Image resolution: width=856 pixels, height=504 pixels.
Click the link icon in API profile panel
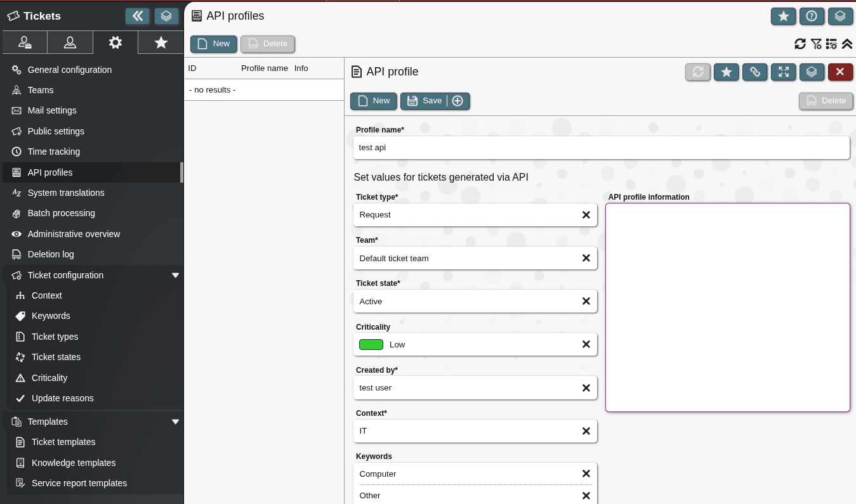[754, 72]
